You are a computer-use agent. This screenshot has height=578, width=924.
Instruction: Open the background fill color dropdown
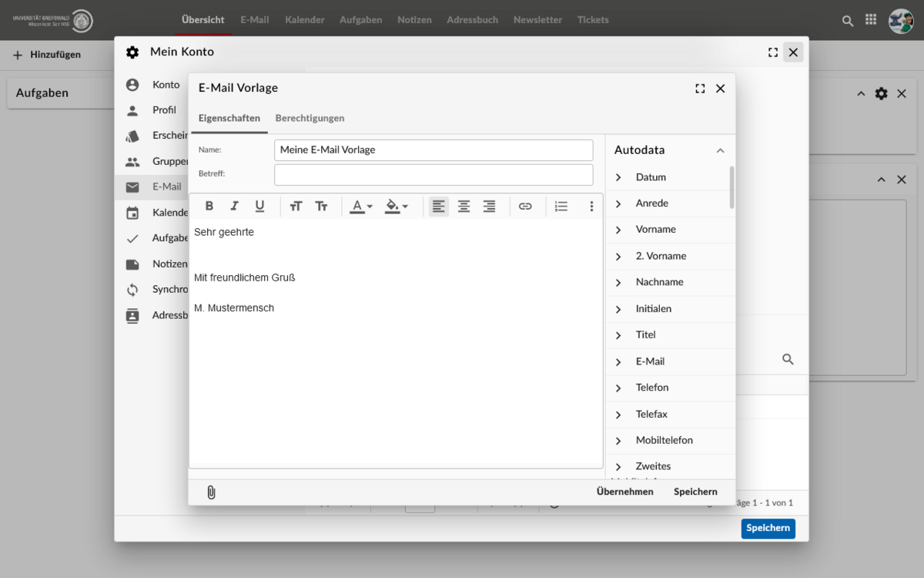[x=397, y=207]
